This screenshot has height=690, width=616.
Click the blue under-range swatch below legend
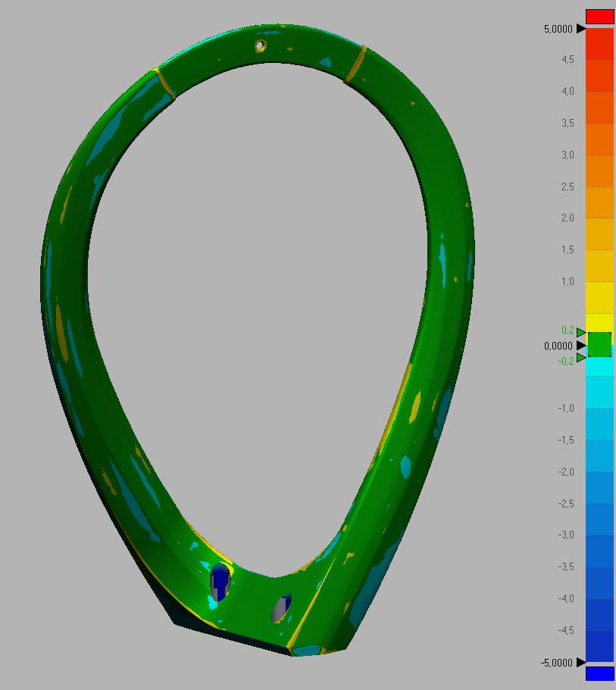tap(599, 673)
